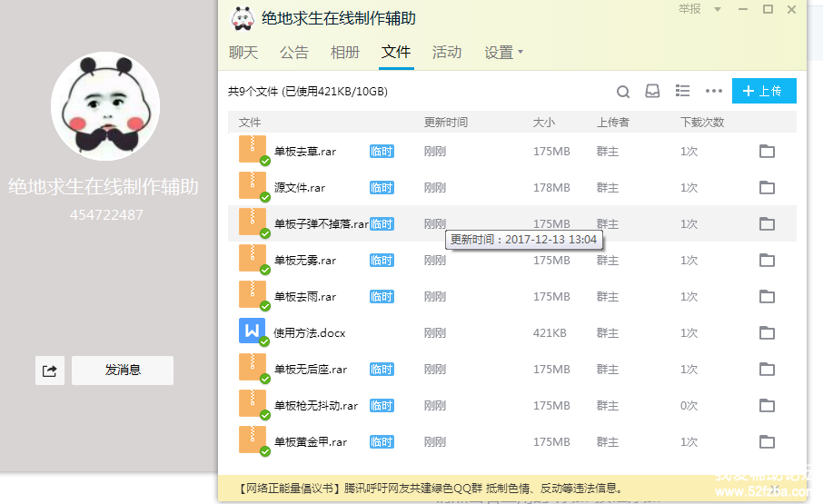Click file name 单板枪无抖动.rar

point(316,405)
